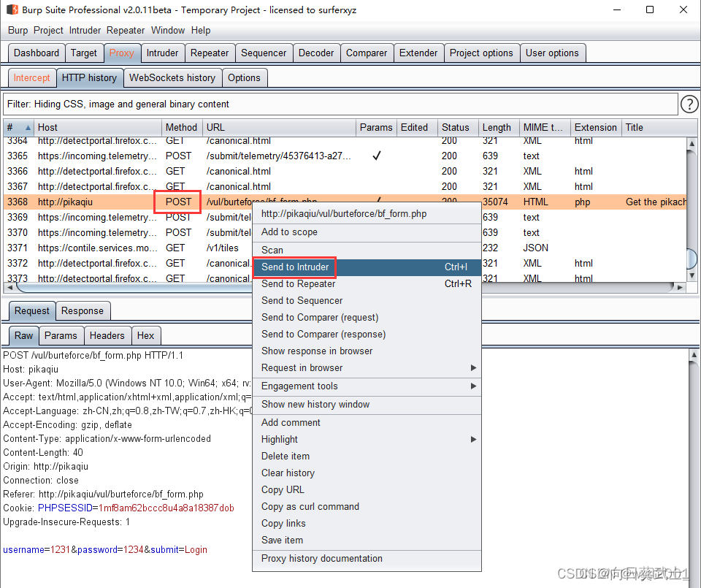This screenshot has height=588, width=701.
Task: Select Add to scope
Action: (x=367, y=232)
